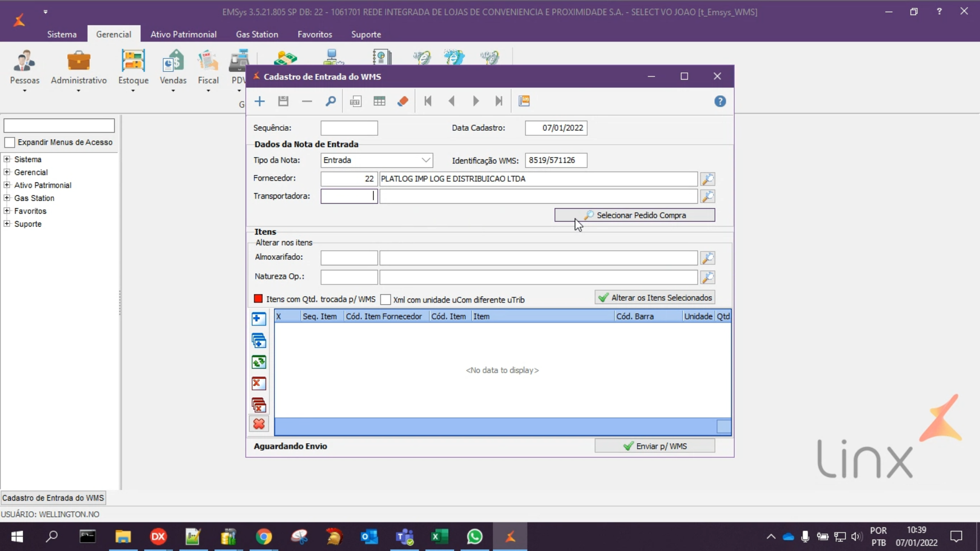This screenshot has height=551, width=980.
Task: Open the quick access dropdown in title bar
Action: tap(45, 12)
